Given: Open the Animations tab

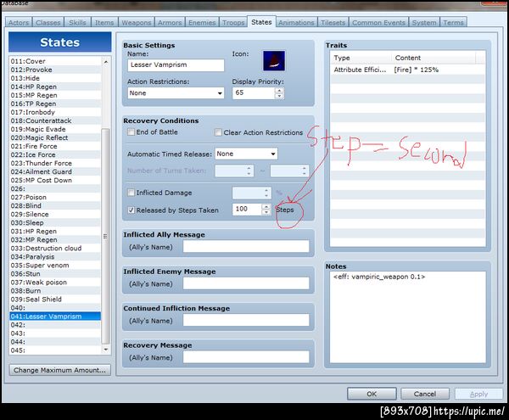Looking at the screenshot, I should point(296,22).
